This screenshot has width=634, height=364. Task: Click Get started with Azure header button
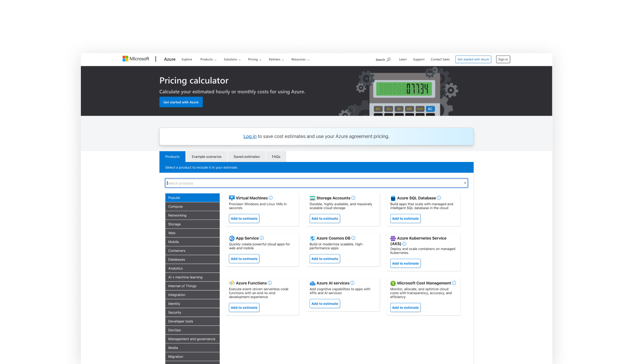(x=473, y=59)
